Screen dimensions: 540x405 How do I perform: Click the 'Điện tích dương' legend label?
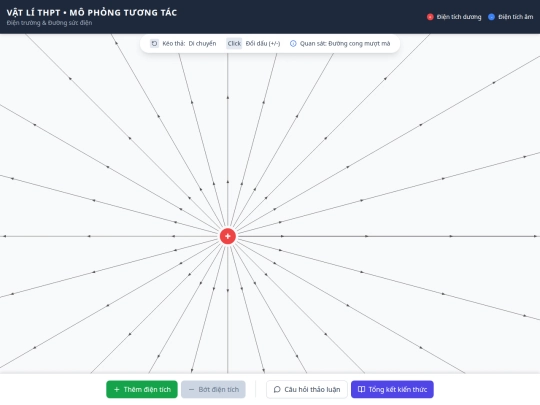[x=459, y=17]
